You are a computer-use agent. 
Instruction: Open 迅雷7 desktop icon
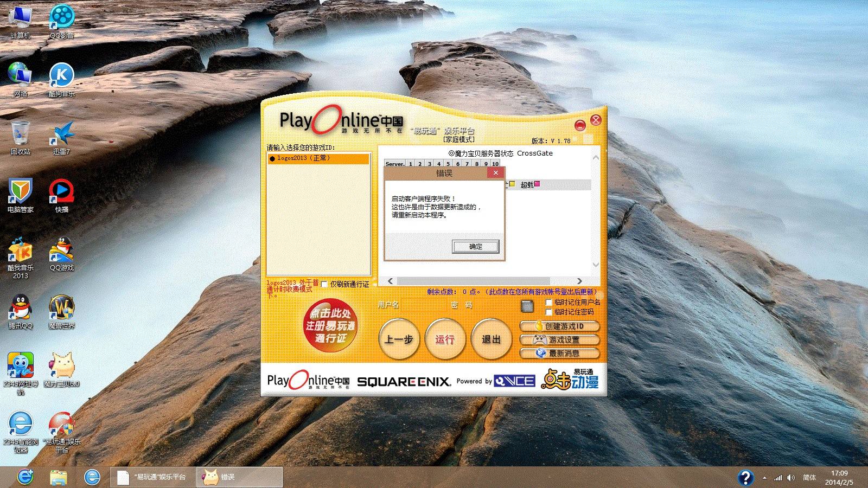pos(62,138)
